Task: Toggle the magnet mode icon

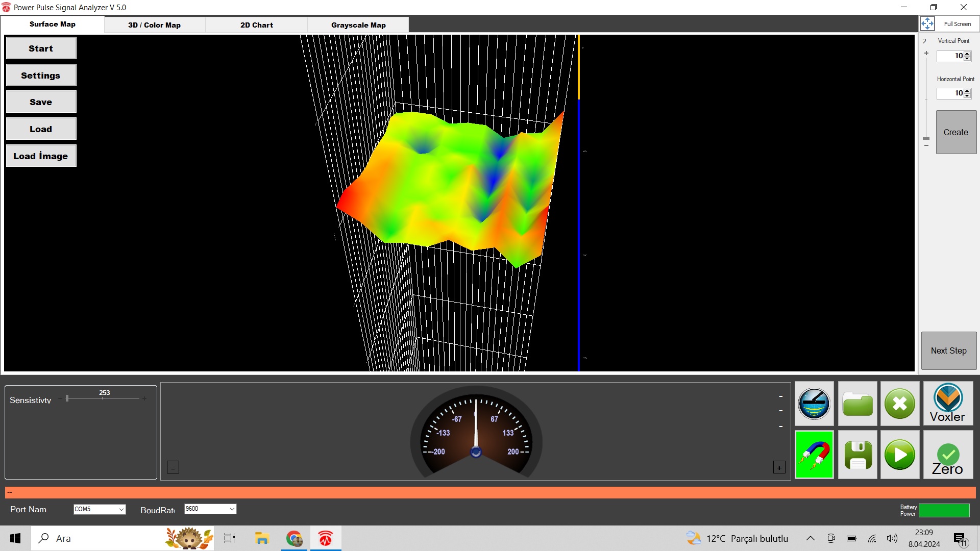Action: point(814,454)
